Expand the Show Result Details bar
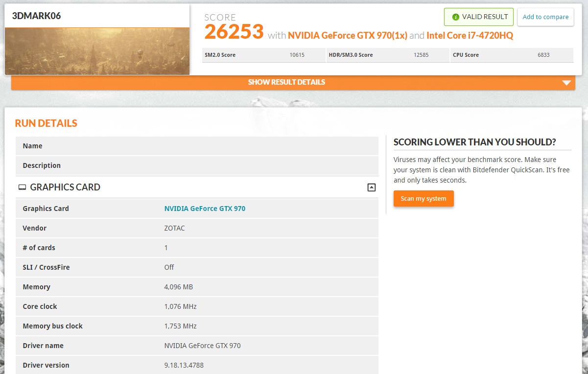588x374 pixels. pyautogui.click(x=293, y=82)
